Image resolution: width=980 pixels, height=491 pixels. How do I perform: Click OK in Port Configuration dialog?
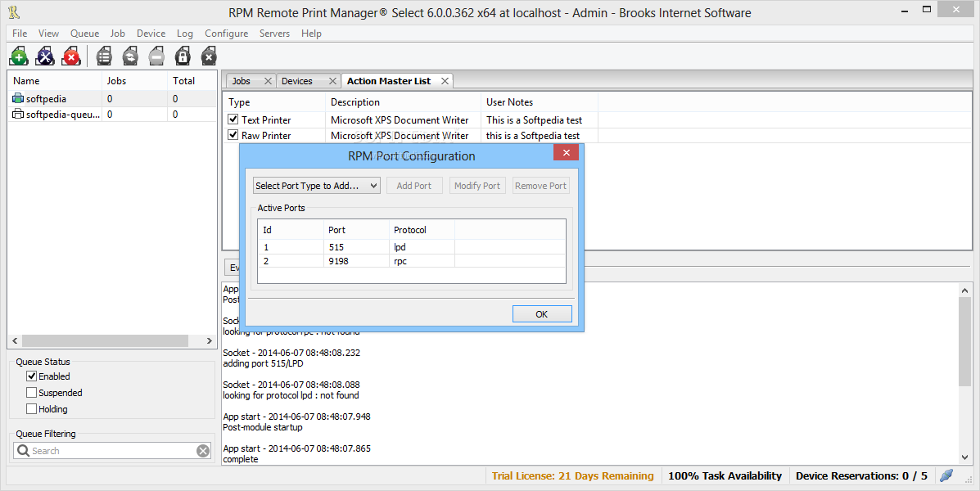[542, 314]
